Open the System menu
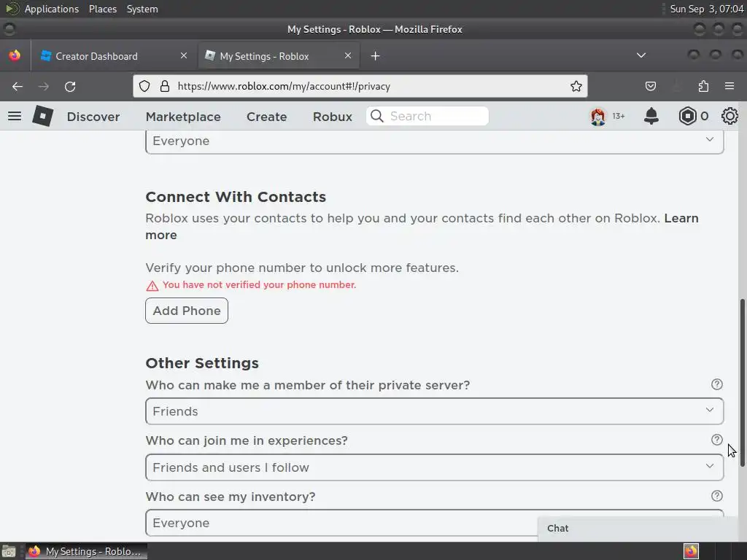The height and width of the screenshot is (560, 747). tap(142, 9)
